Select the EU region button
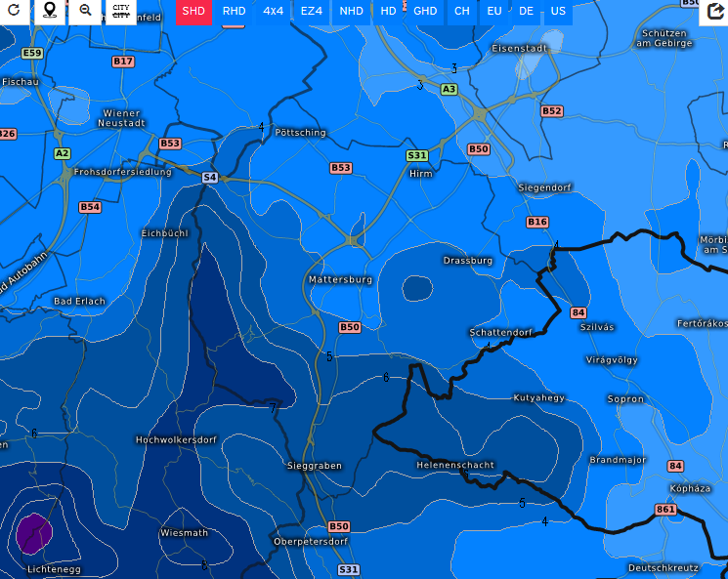Viewport: 728px width, 579px height. 494,12
